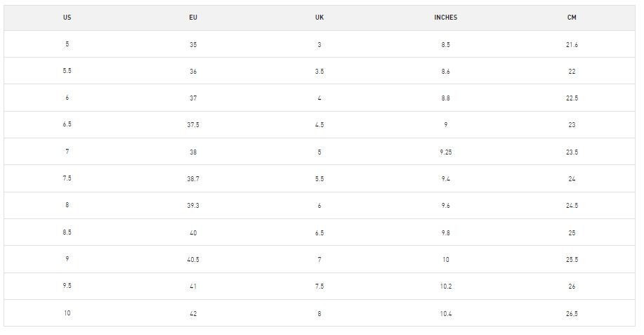Click the EU column header

pos(193,18)
